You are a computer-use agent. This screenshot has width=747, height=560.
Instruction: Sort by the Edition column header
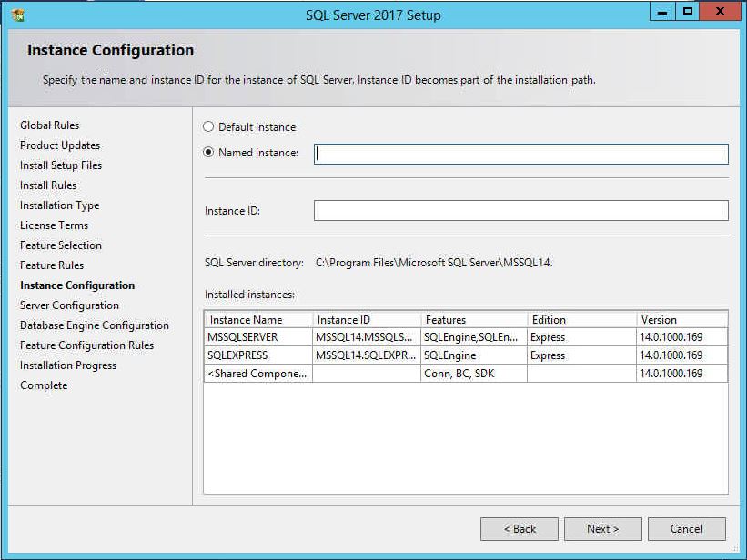click(581, 319)
